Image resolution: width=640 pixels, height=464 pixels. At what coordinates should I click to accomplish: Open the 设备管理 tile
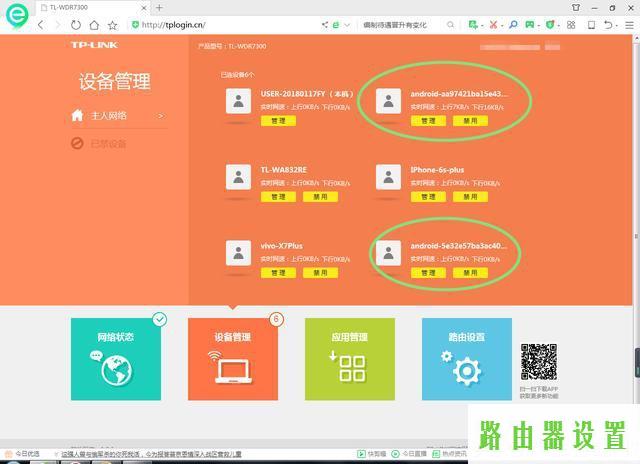233,359
